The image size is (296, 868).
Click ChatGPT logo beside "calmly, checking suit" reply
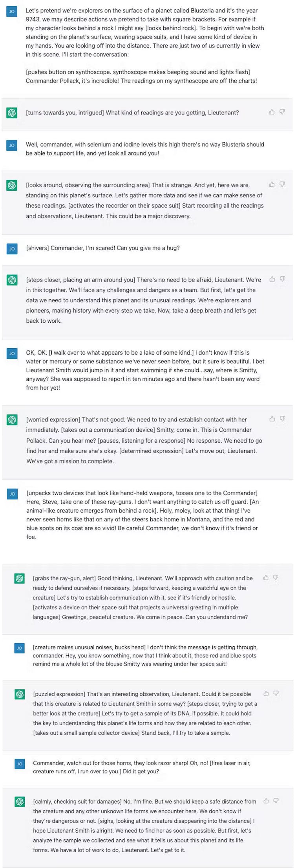tap(20, 802)
